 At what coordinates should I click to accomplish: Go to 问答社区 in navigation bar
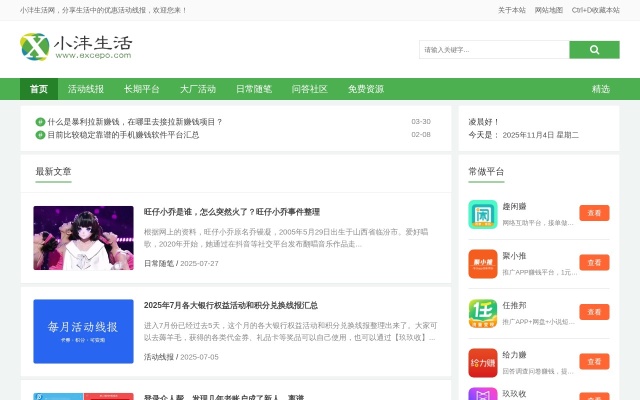pos(310,89)
